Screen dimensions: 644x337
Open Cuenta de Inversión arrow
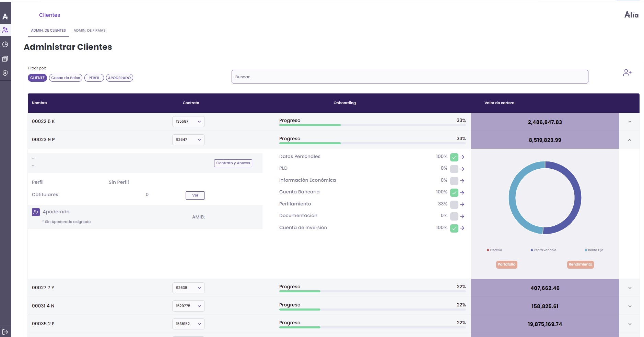tap(462, 228)
